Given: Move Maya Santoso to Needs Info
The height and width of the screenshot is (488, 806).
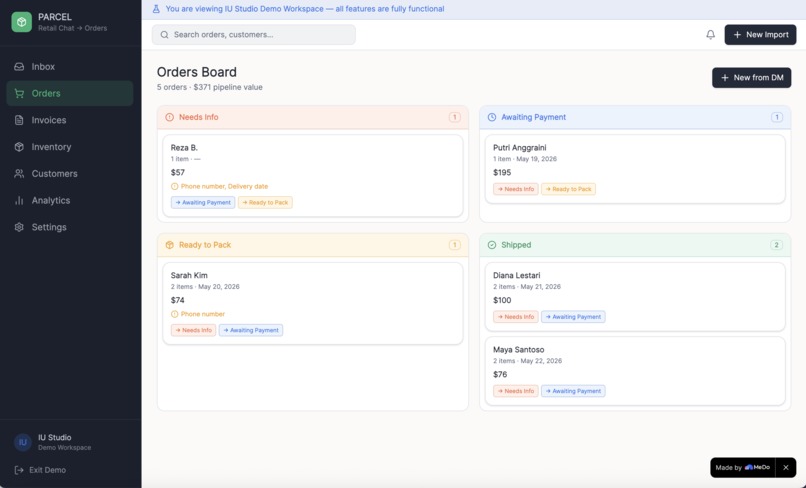Looking at the screenshot, I should point(516,391).
